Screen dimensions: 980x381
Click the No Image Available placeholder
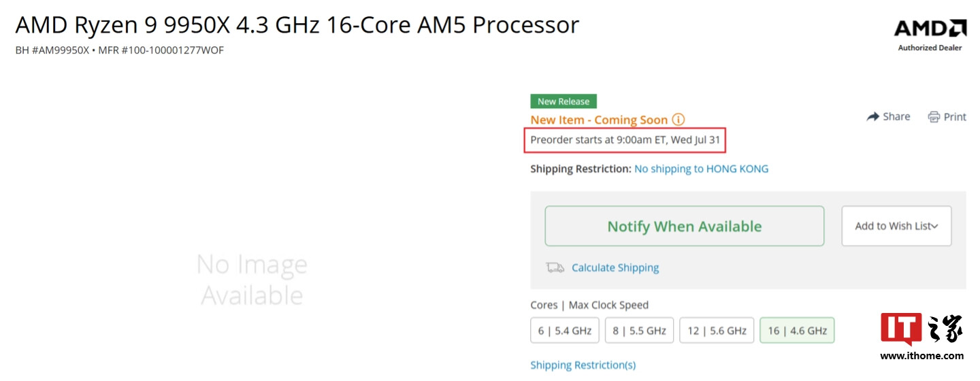pyautogui.click(x=252, y=280)
